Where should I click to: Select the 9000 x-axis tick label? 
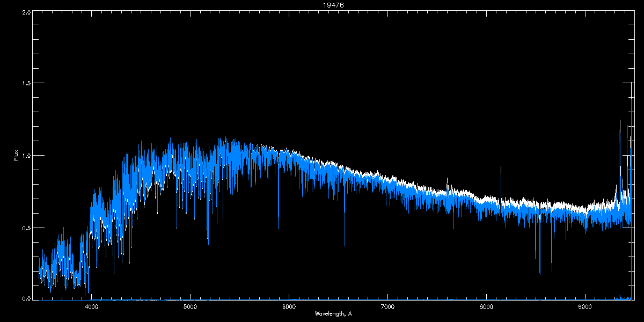tap(584, 306)
